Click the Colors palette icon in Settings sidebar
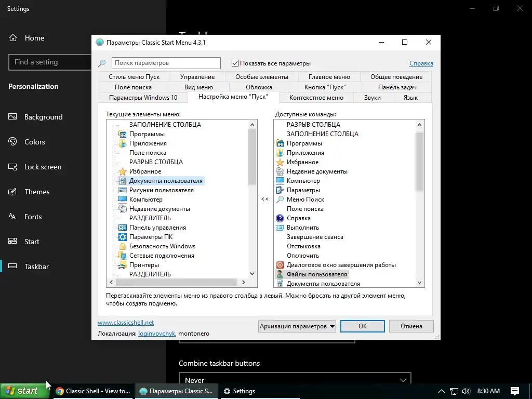 point(12,142)
